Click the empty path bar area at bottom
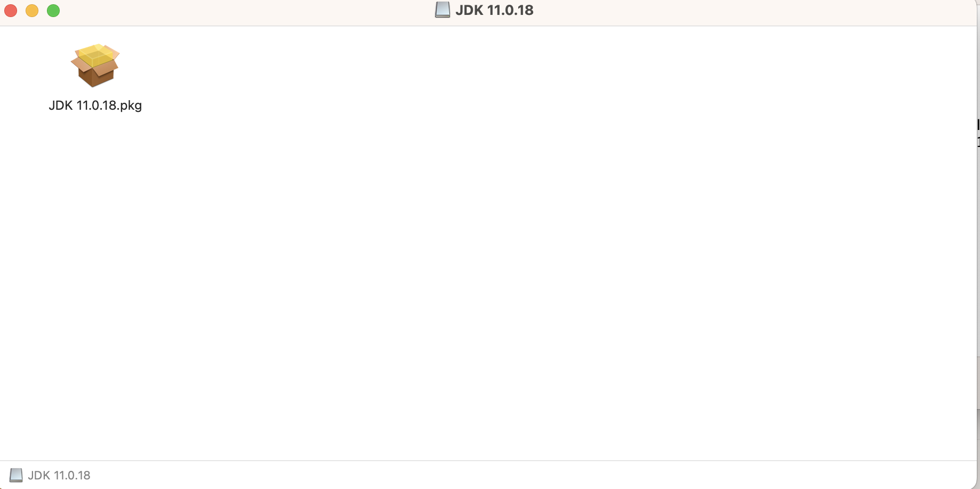Image resolution: width=980 pixels, height=489 pixels. click(x=533, y=475)
